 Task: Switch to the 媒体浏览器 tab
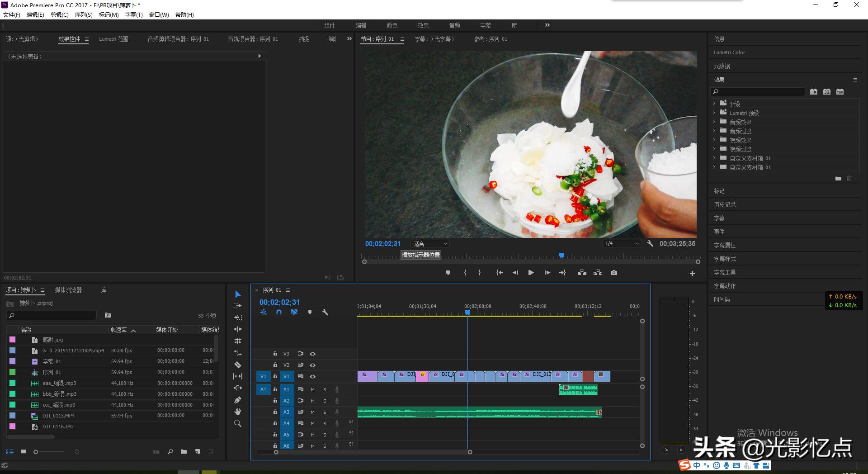(69, 290)
